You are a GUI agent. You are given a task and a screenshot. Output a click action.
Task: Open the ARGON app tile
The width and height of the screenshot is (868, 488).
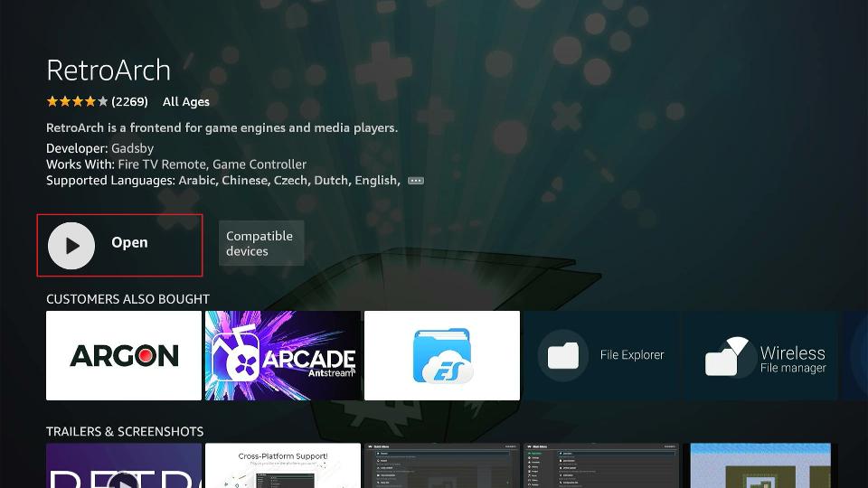tap(124, 355)
